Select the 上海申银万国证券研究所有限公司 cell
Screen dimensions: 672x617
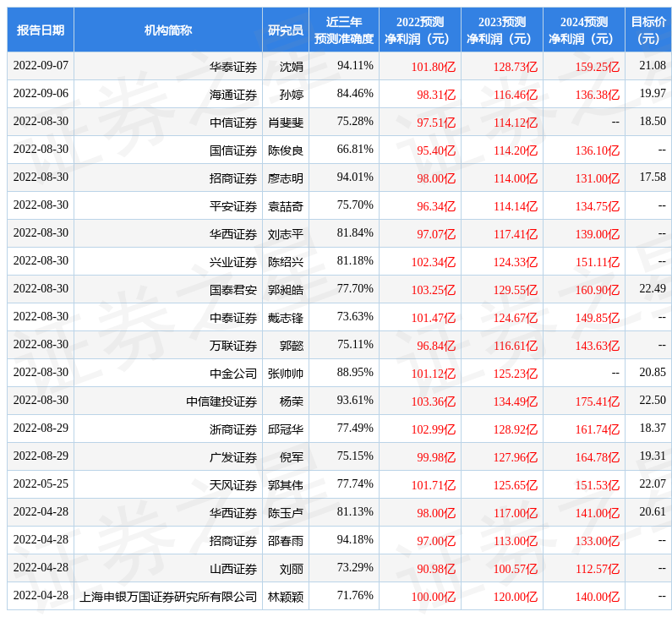(168, 595)
